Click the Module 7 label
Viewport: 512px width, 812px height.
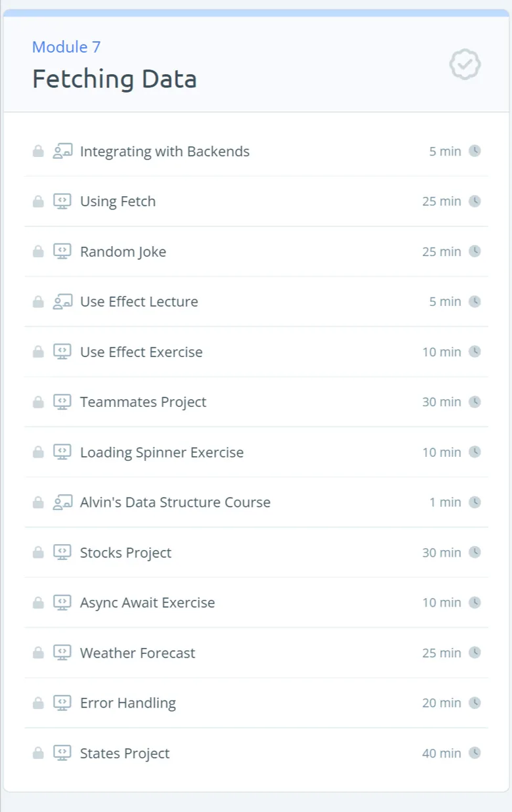[66, 47]
